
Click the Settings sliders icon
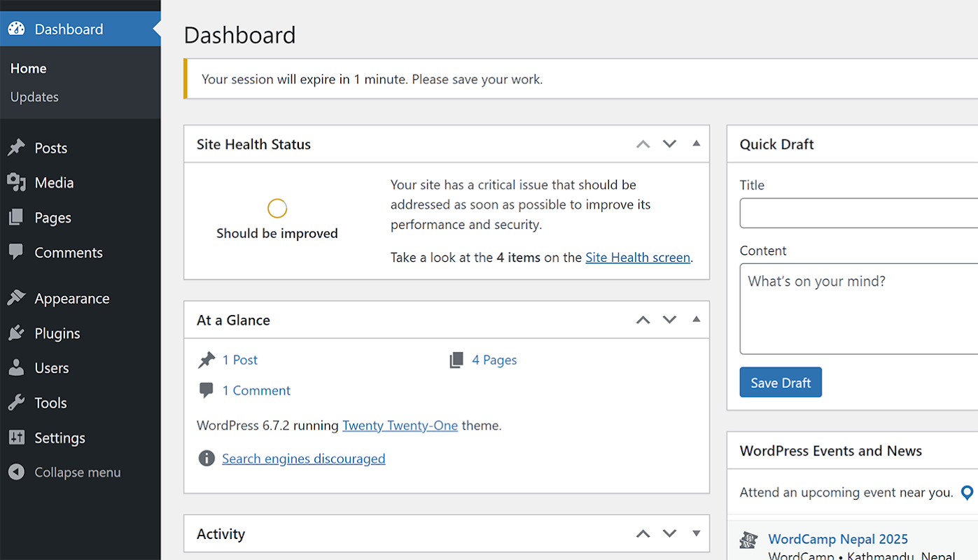pyautogui.click(x=16, y=438)
